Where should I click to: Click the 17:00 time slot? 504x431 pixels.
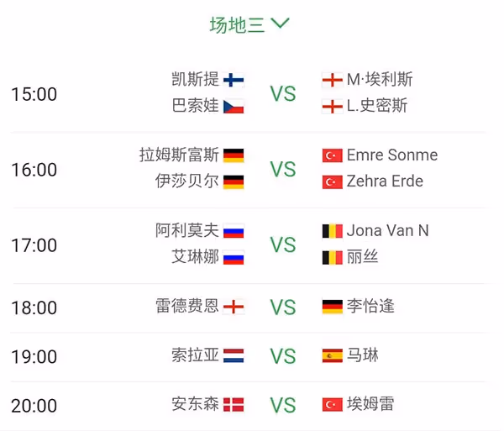34,245
